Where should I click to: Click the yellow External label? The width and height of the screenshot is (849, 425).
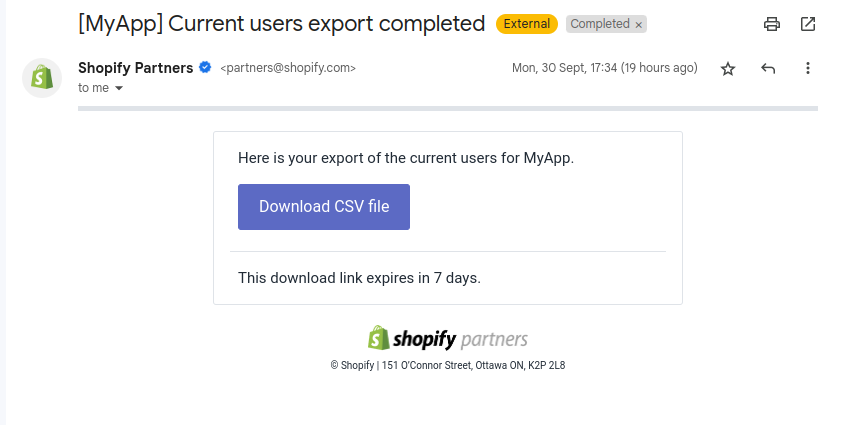[527, 24]
